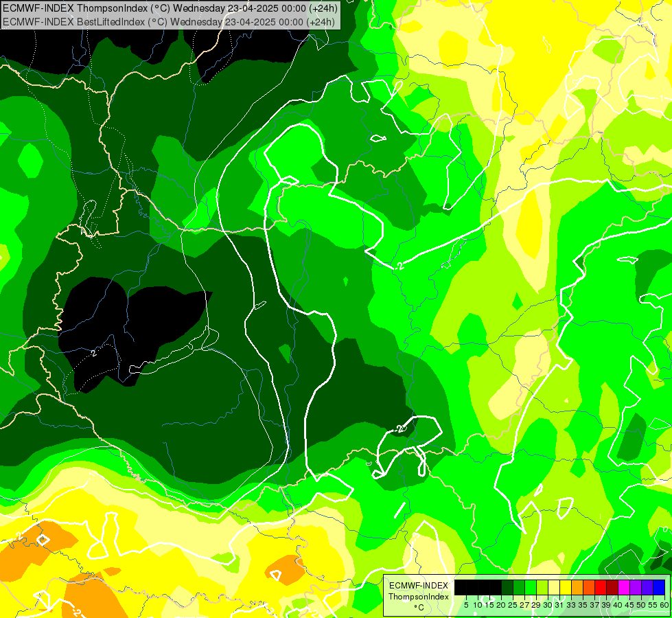Select the bright green 27–29 legend swatch
672x618 pixels.
[531, 587]
